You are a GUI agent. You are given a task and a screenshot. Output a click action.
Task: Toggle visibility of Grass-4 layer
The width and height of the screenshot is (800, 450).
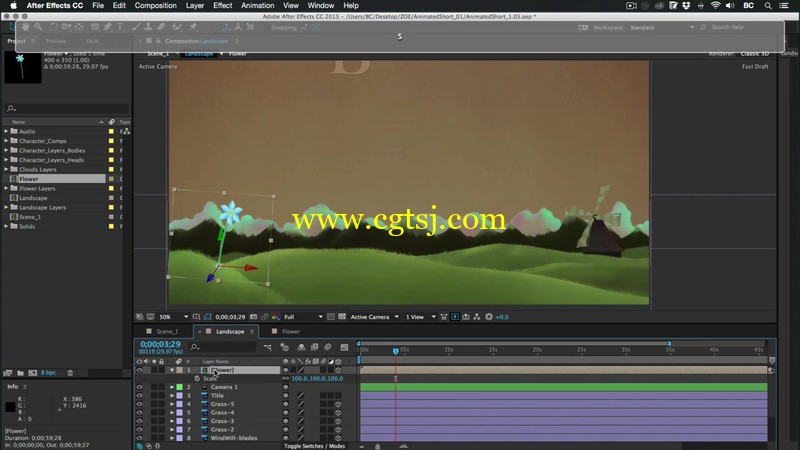click(x=139, y=412)
